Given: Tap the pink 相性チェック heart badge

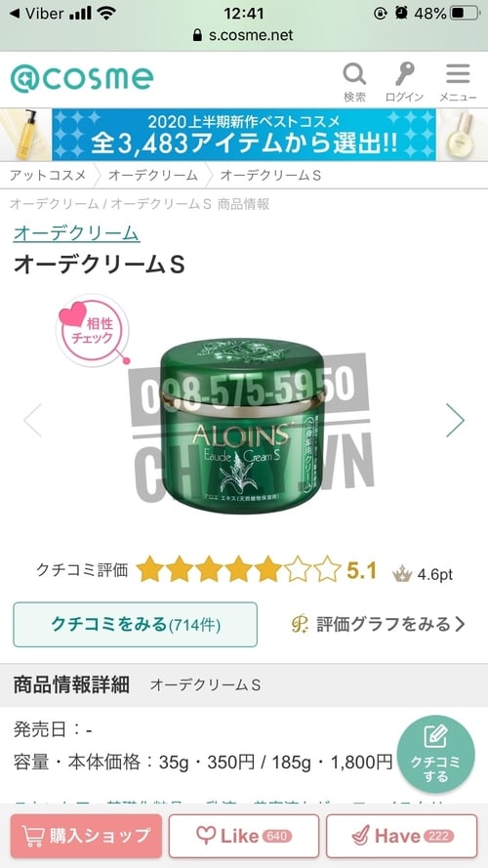Looking at the screenshot, I should click(x=93, y=330).
